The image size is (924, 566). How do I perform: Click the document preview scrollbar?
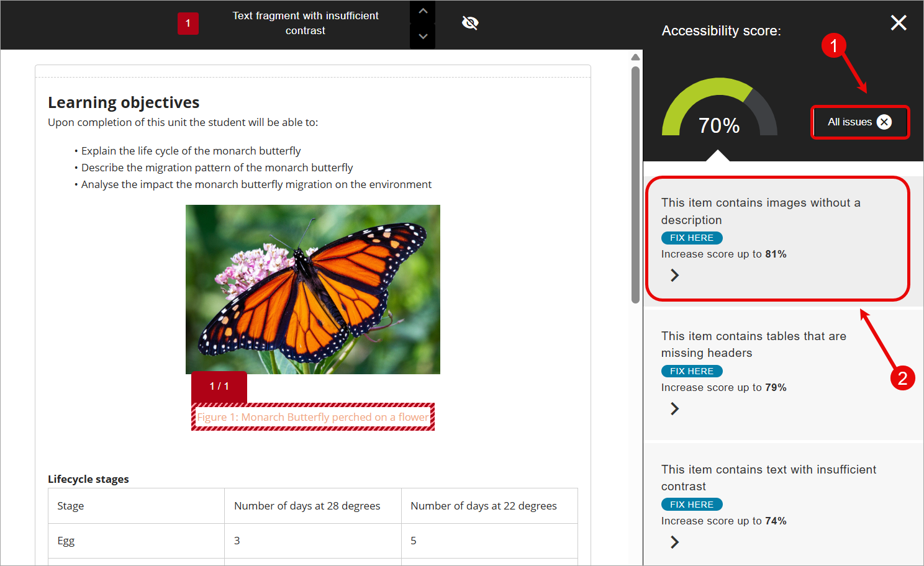tap(635, 185)
